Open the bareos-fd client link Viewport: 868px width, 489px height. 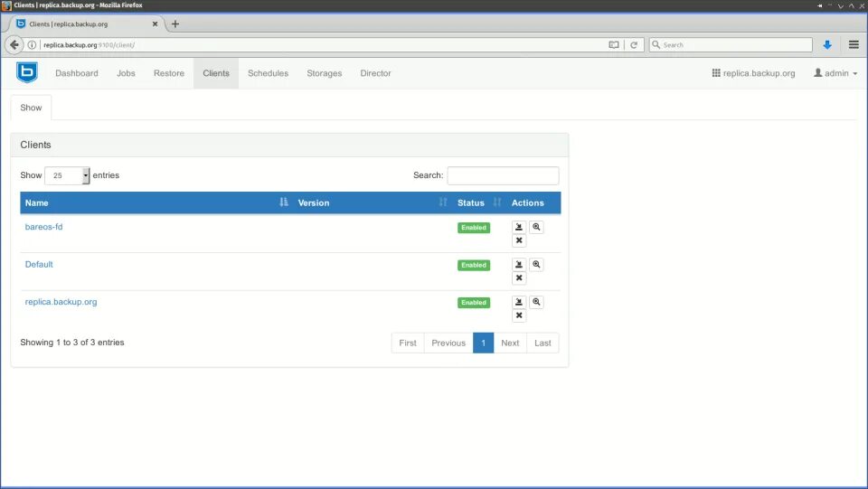[43, 227]
